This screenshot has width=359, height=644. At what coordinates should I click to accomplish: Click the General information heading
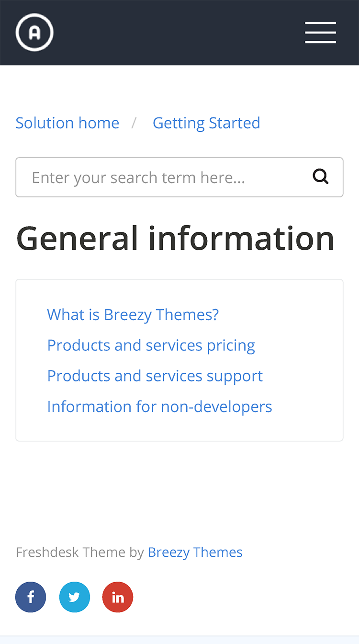[x=175, y=238]
